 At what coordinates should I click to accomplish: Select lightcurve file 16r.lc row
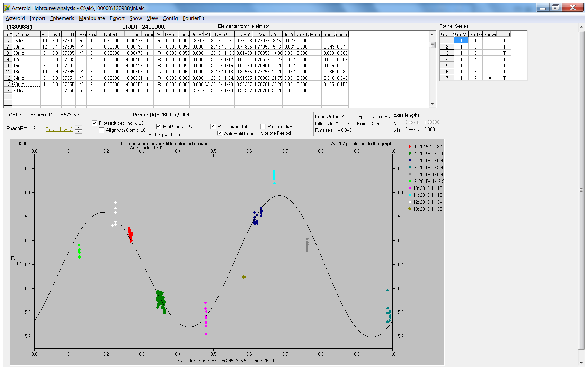point(176,65)
